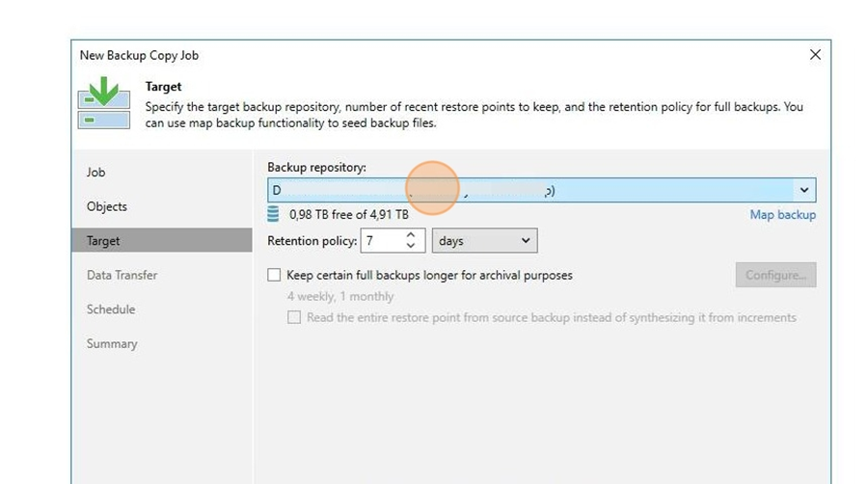Viewport: 868px width, 484px height.
Task: Go to the Objects wizard step
Action: [x=107, y=207]
